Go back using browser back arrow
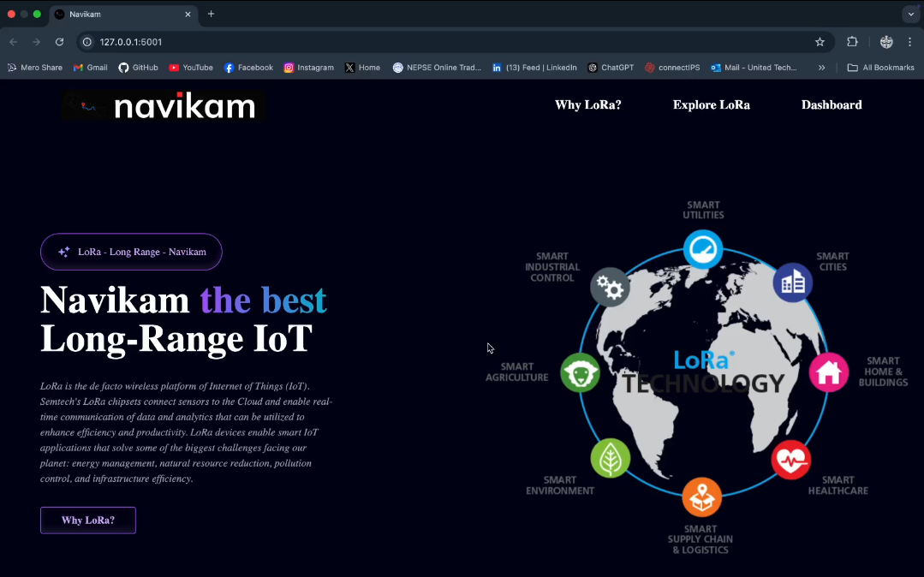Viewport: 924px width, 577px height. click(x=14, y=42)
